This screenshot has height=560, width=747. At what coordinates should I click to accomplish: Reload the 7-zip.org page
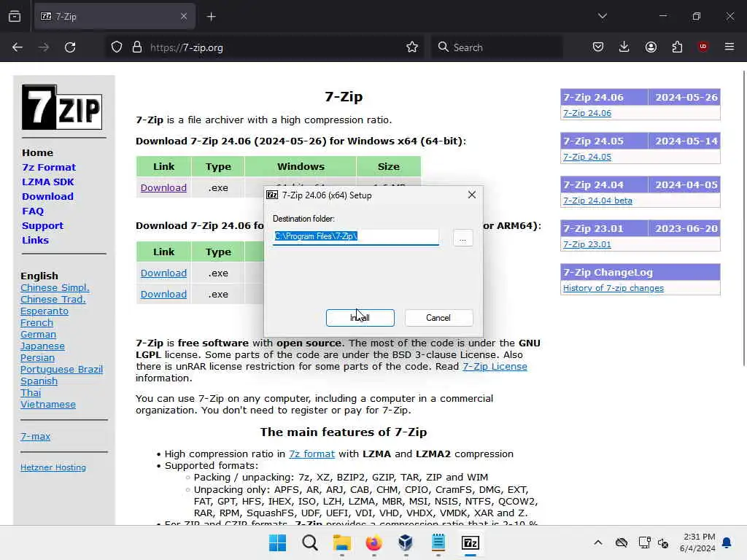70,47
